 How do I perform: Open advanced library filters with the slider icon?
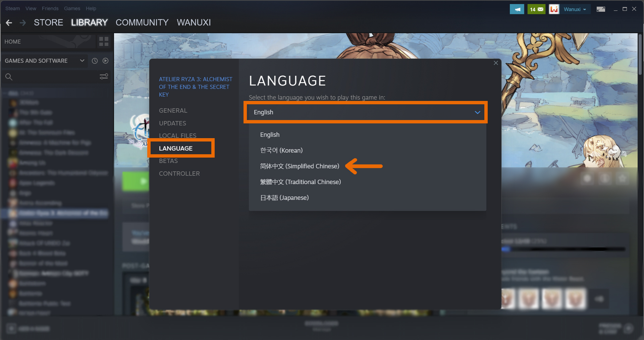104,76
